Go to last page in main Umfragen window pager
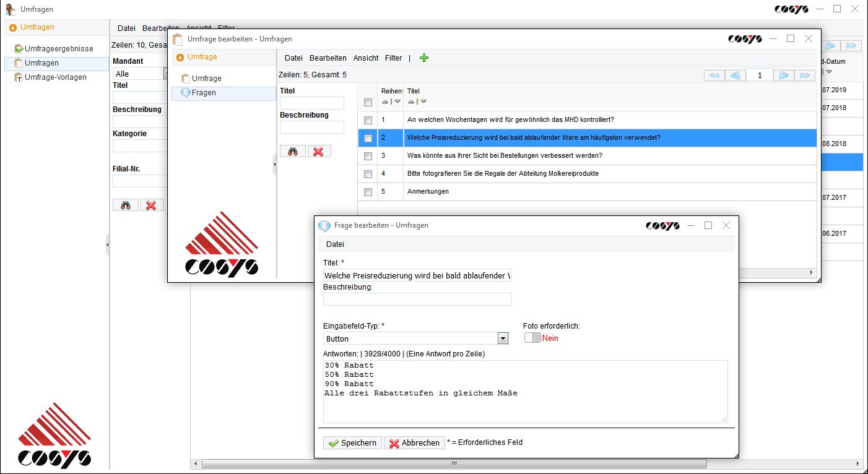The image size is (868, 474). pos(851,46)
